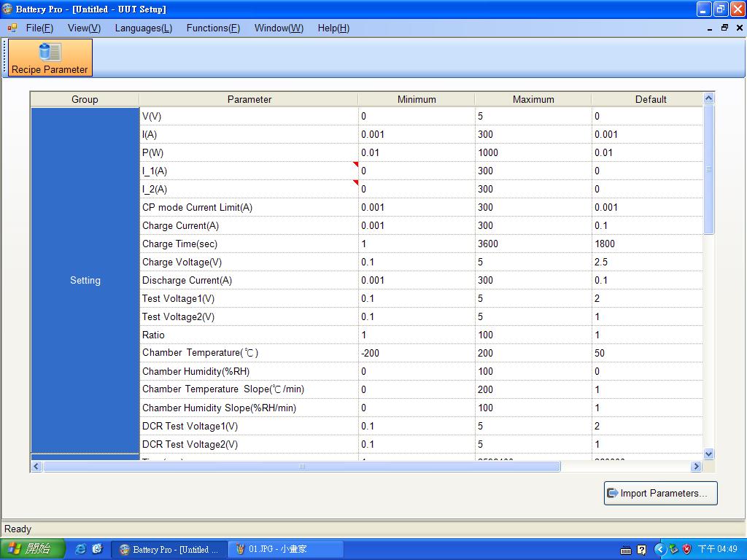Open the Languages menu

(x=144, y=28)
